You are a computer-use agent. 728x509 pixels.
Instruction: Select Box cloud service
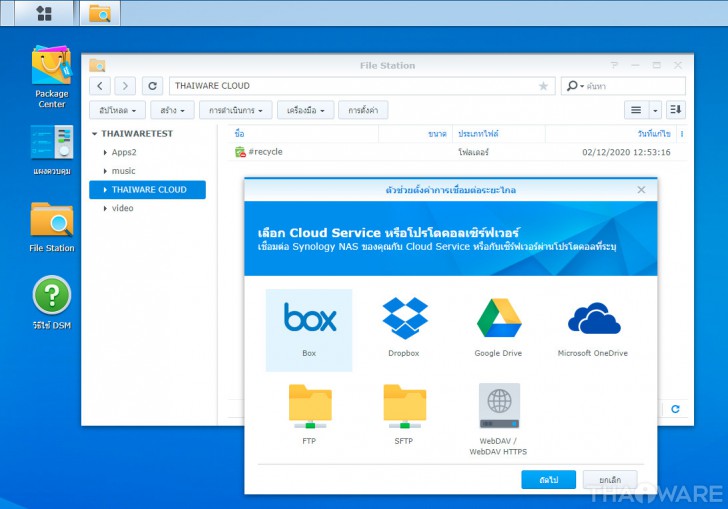coord(309,330)
